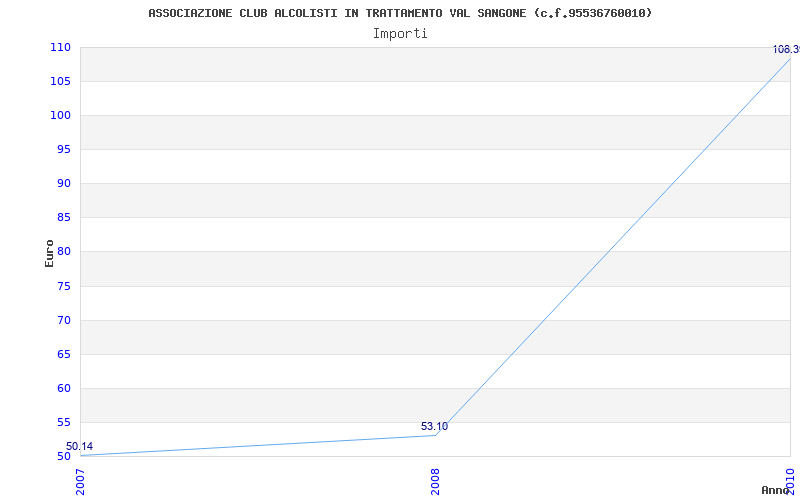The height and width of the screenshot is (500, 800).
Task: Click the 110 y-axis tick label
Action: 60,47
